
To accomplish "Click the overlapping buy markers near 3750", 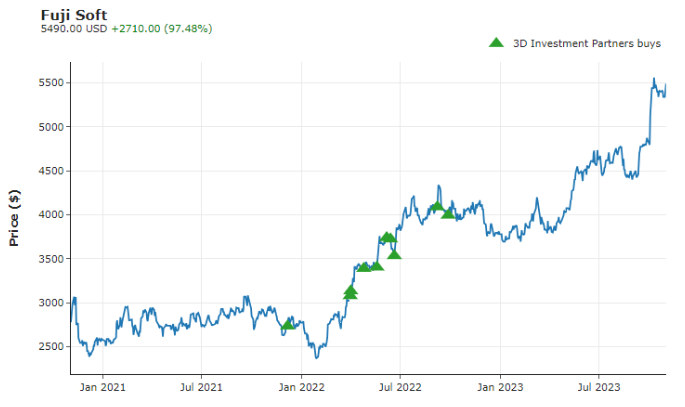I will point(388,237).
